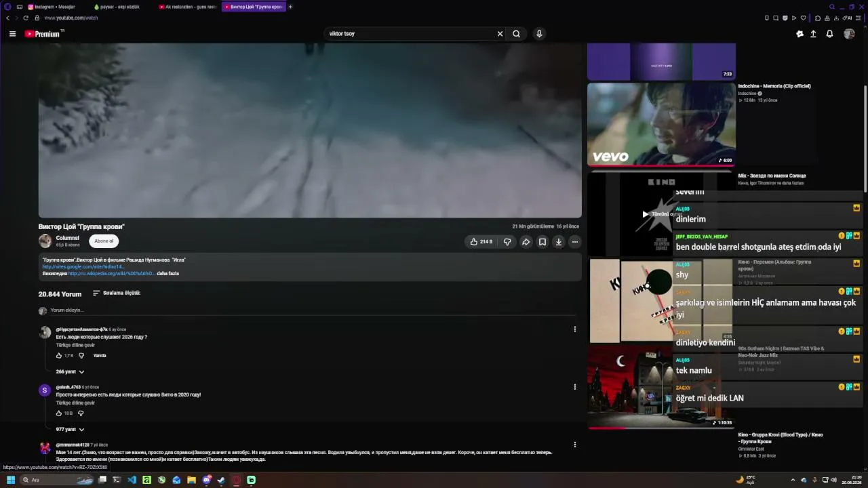The width and height of the screenshot is (868, 488).
Task: Dislike the comment about 2026 году
Action: (81, 356)
